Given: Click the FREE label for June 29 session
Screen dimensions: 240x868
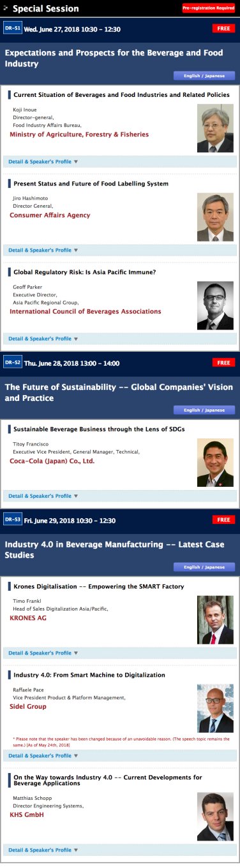Looking at the screenshot, I should click(x=223, y=520).
